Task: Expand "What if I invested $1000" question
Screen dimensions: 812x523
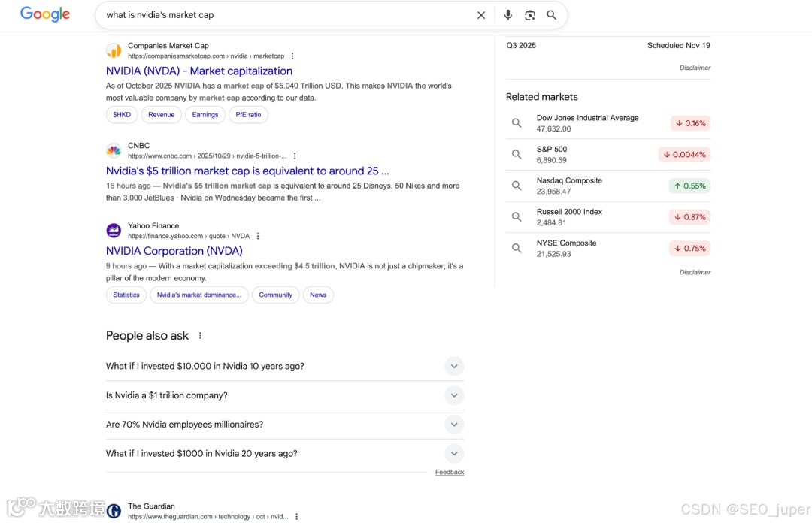Action: [453, 454]
